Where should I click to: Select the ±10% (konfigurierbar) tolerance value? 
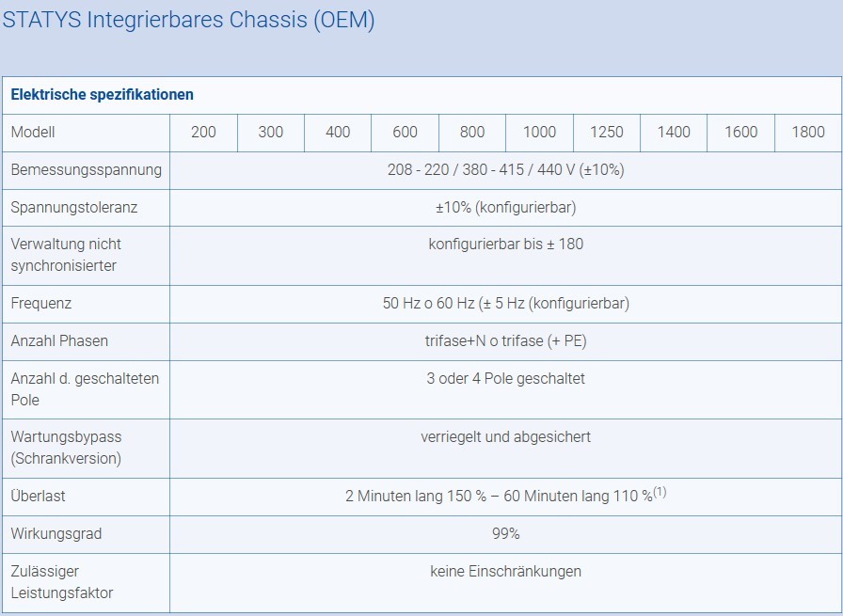click(505, 208)
